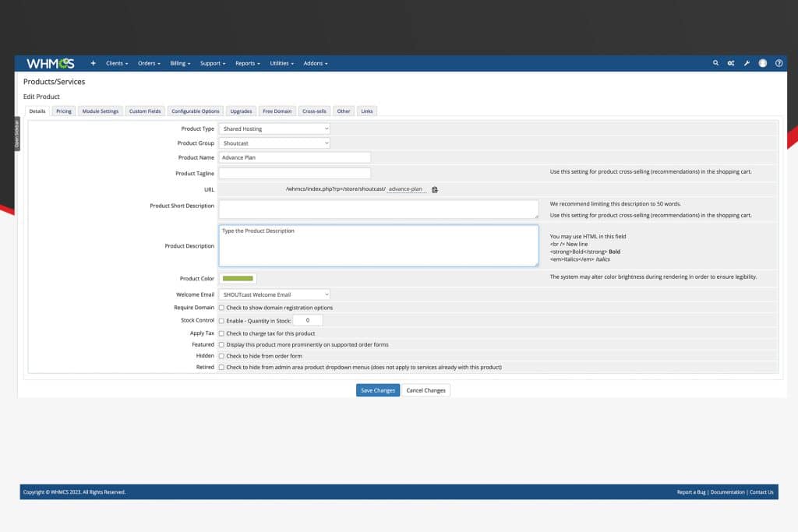
Task: Click the WHMCS logo
Action: tap(51, 64)
